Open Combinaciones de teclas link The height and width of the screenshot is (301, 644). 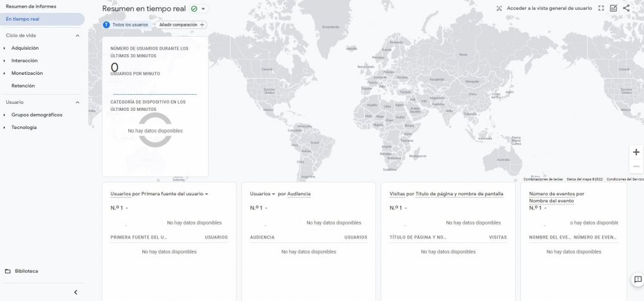coord(543,179)
